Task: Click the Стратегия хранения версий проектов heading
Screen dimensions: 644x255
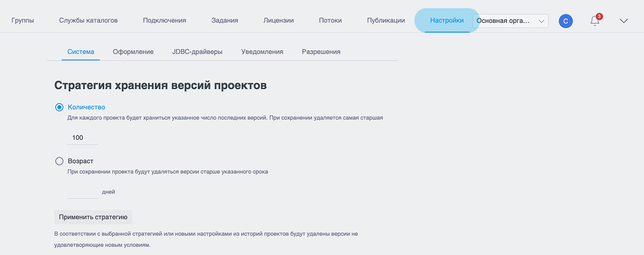Action: click(161, 85)
